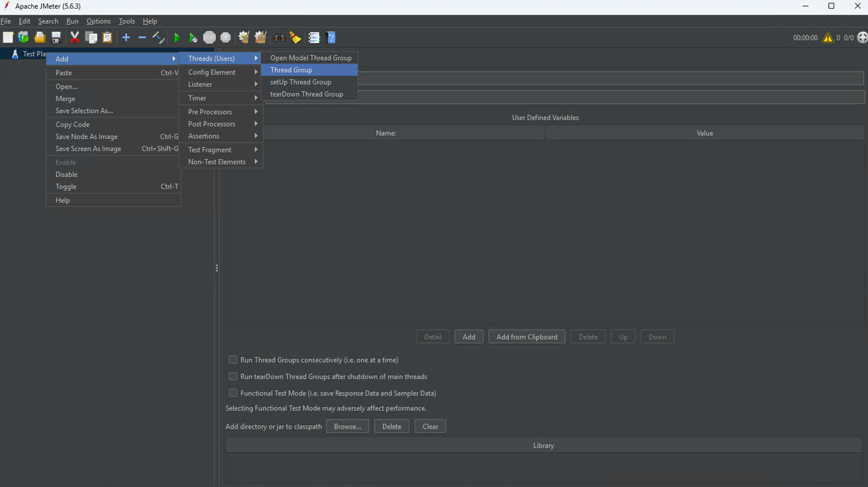Screen dimensions: 868x487
Task: Click the Shutdown toolbar icon
Action: (226, 38)
